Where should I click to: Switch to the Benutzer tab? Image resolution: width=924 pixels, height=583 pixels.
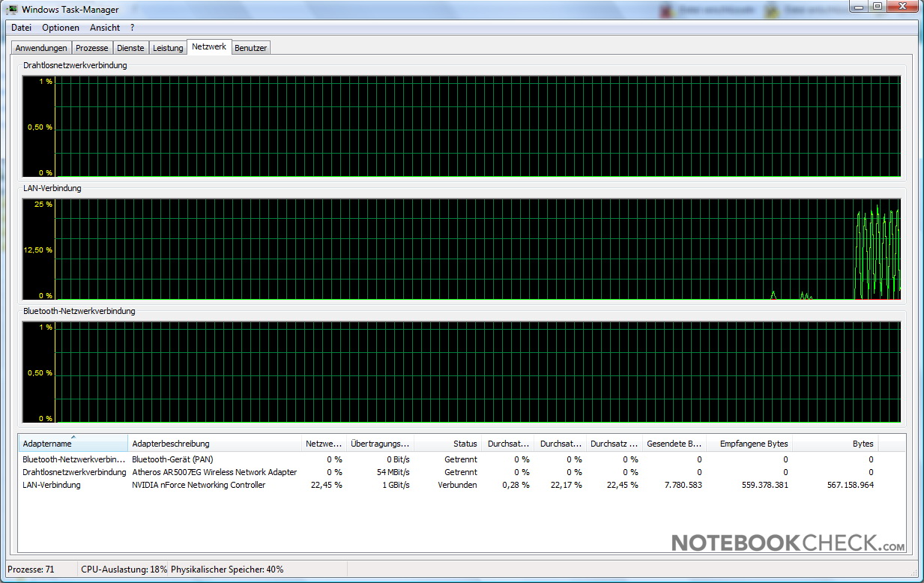click(250, 48)
